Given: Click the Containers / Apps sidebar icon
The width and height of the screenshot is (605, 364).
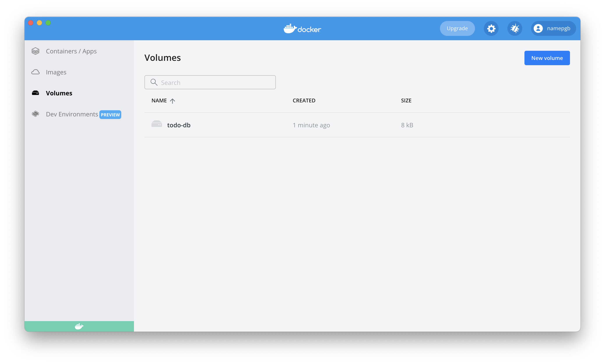Looking at the screenshot, I should pos(36,51).
